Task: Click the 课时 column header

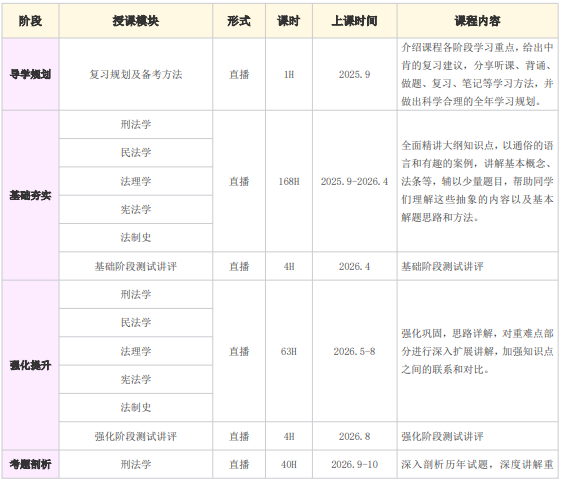Action: coord(289,21)
